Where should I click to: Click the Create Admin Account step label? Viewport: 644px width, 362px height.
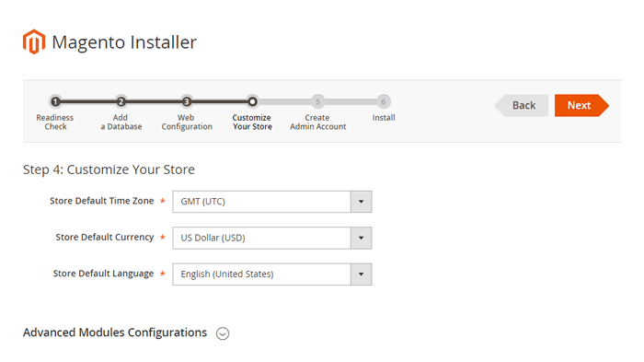(318, 123)
